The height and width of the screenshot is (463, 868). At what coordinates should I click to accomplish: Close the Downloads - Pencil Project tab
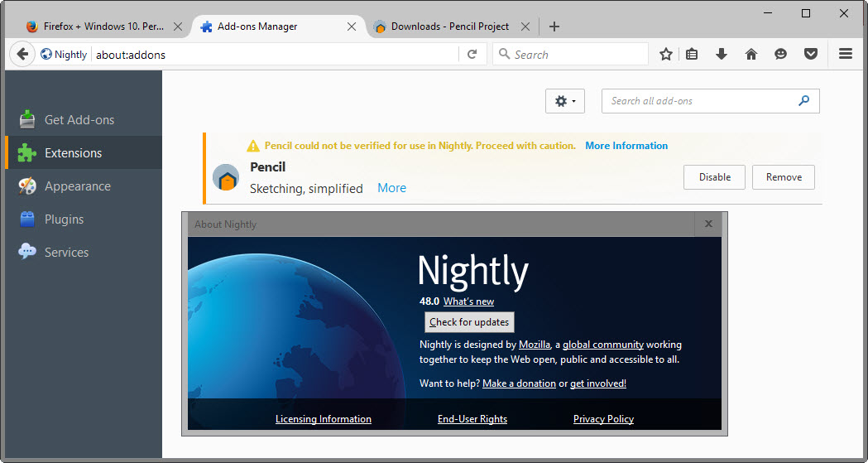[x=525, y=27]
